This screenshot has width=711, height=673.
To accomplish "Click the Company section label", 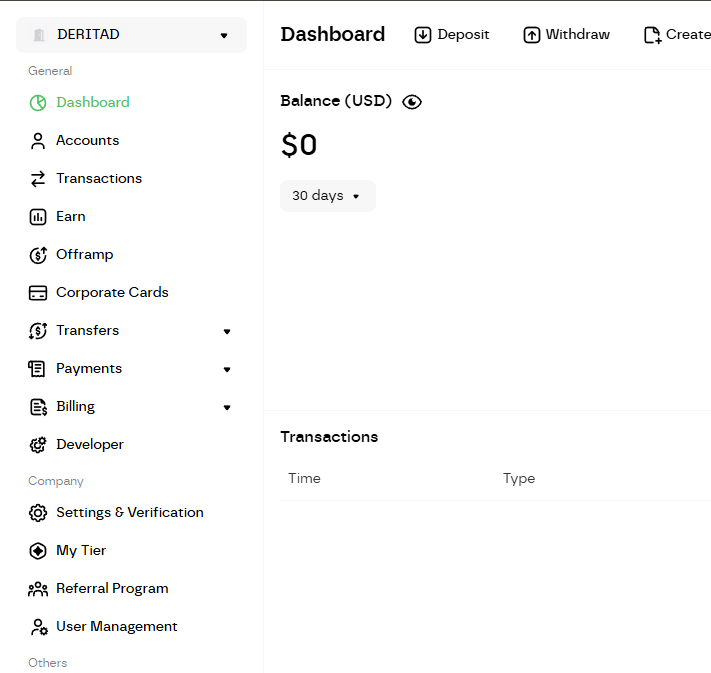I will point(56,481).
